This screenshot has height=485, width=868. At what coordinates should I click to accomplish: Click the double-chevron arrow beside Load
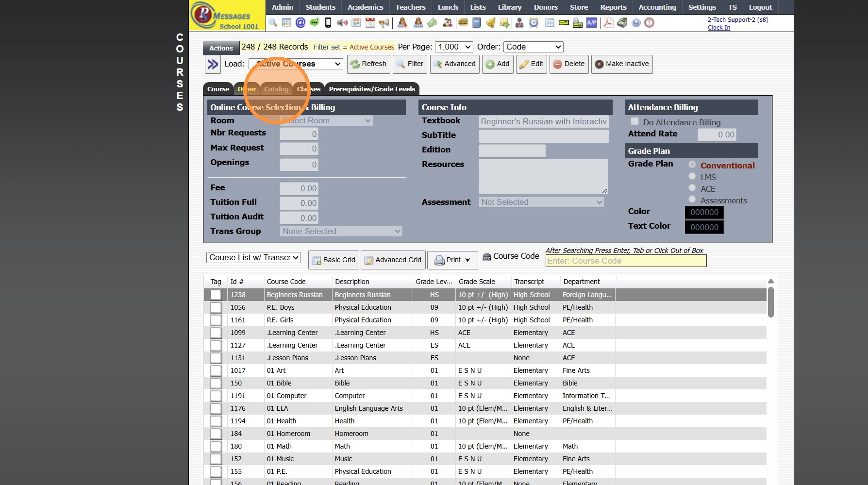(213, 64)
